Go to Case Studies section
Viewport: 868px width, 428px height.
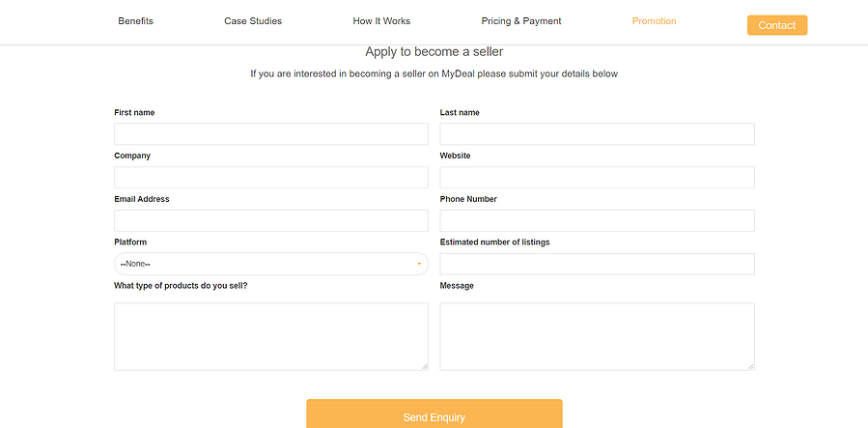[x=253, y=21]
